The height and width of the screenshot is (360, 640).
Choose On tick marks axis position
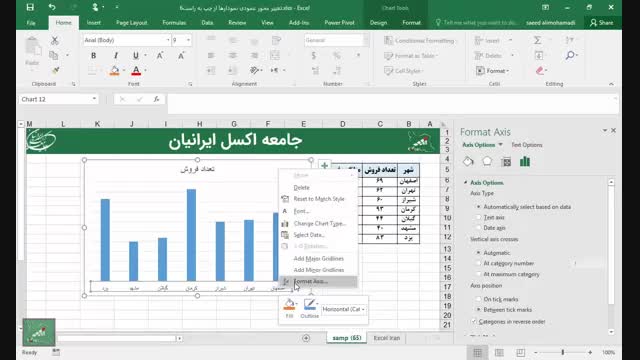point(479,299)
